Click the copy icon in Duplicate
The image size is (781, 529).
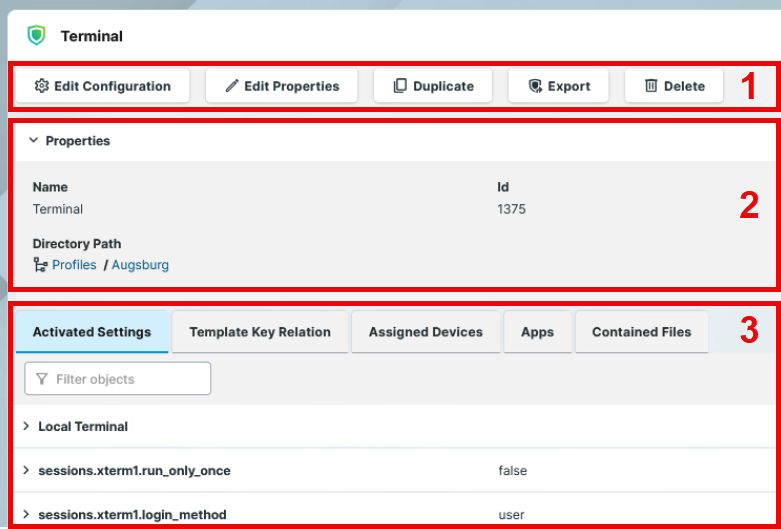pos(400,86)
